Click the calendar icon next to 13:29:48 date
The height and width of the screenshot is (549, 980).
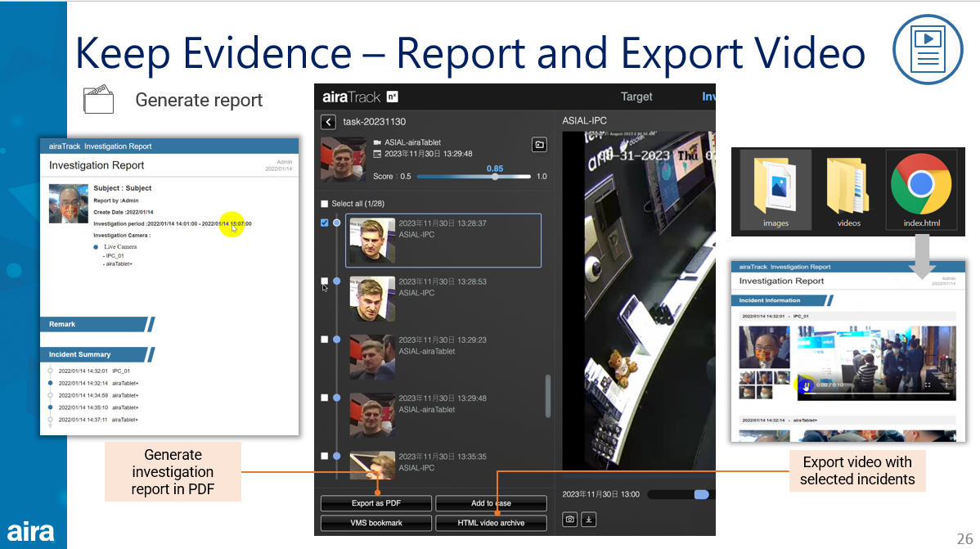click(377, 154)
